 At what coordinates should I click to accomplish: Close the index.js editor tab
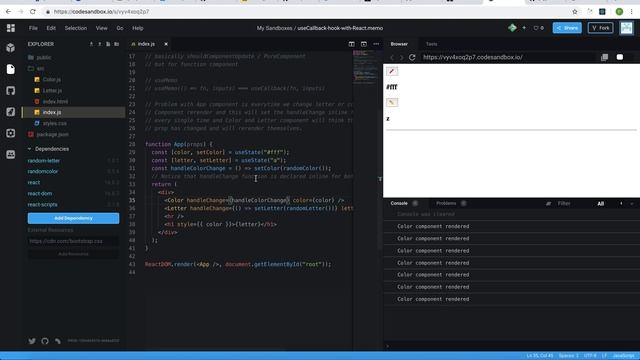[x=166, y=44]
